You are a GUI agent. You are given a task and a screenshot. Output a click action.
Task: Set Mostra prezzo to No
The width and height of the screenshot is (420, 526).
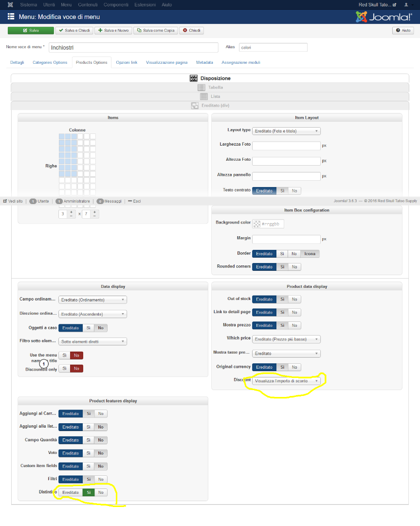click(294, 326)
